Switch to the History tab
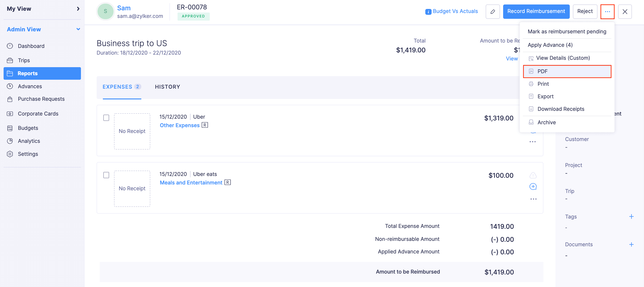644x287 pixels. pyautogui.click(x=167, y=87)
